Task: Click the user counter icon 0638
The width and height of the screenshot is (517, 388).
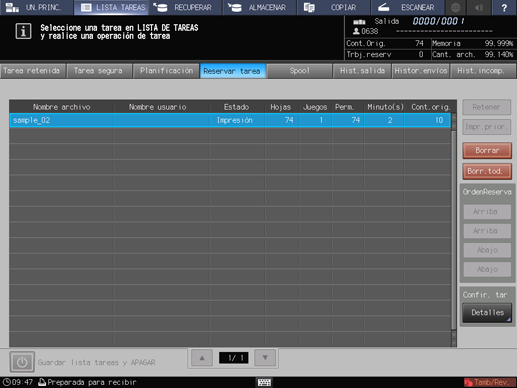Action: pyautogui.click(x=356, y=31)
